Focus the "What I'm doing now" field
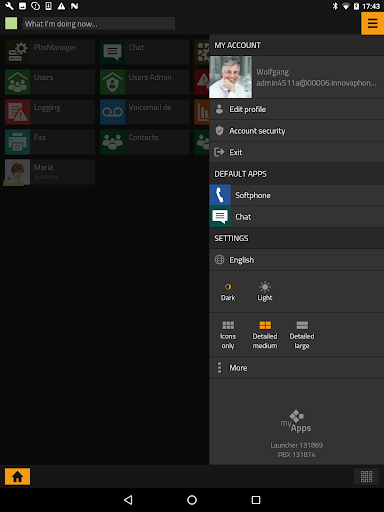 pyautogui.click(x=99, y=24)
